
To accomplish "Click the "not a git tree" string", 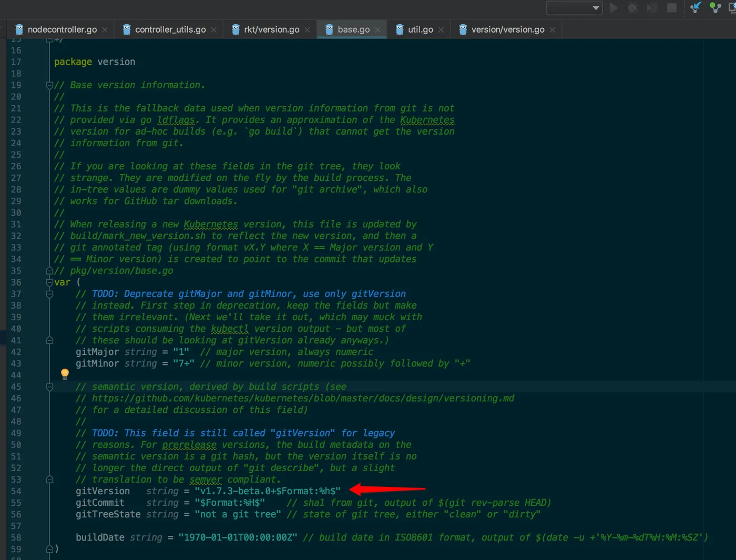I will 238,514.
